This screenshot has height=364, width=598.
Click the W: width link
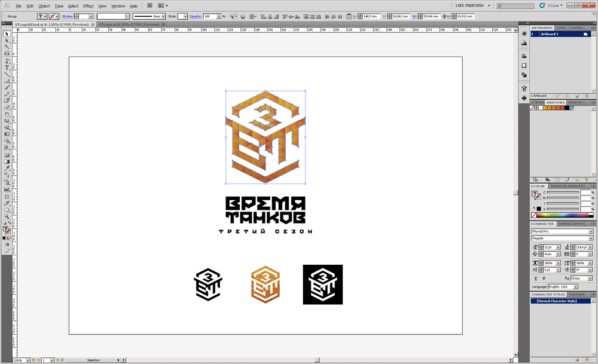(x=414, y=16)
